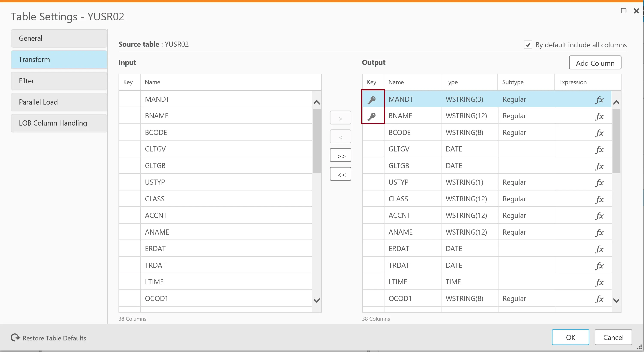Open expression builder for ACCNT row
This screenshot has width=644, height=352.
[599, 216]
